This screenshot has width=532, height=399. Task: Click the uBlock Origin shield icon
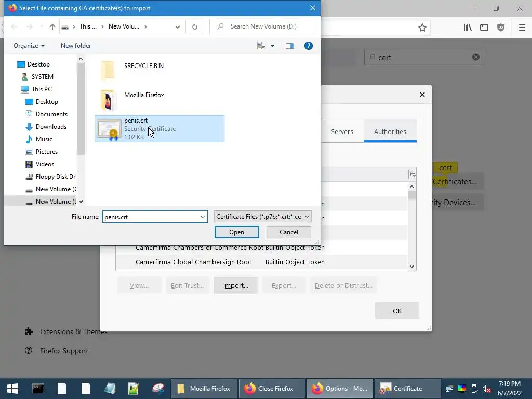pyautogui.click(x=501, y=28)
